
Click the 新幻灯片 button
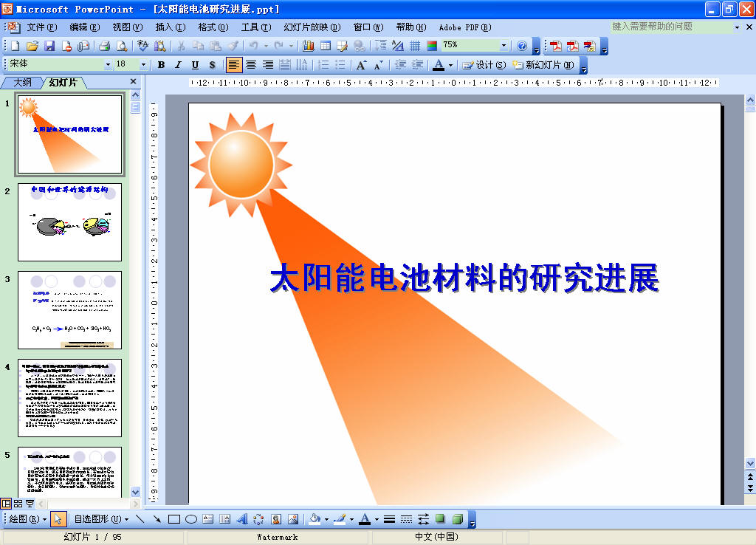pos(543,65)
